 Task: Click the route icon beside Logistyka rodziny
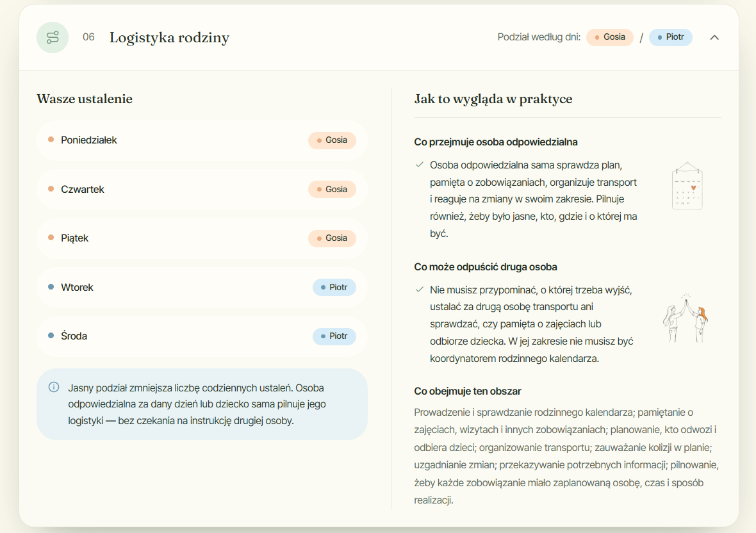(53, 38)
